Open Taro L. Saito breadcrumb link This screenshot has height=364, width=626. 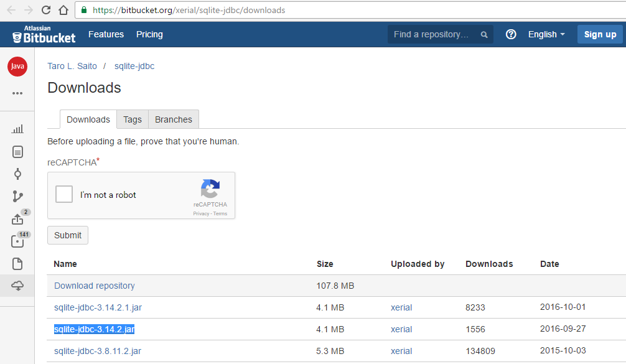pos(72,66)
